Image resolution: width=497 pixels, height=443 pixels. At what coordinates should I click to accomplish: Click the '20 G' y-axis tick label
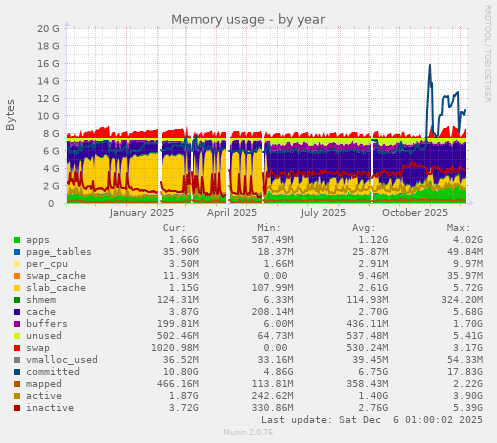tap(48, 29)
